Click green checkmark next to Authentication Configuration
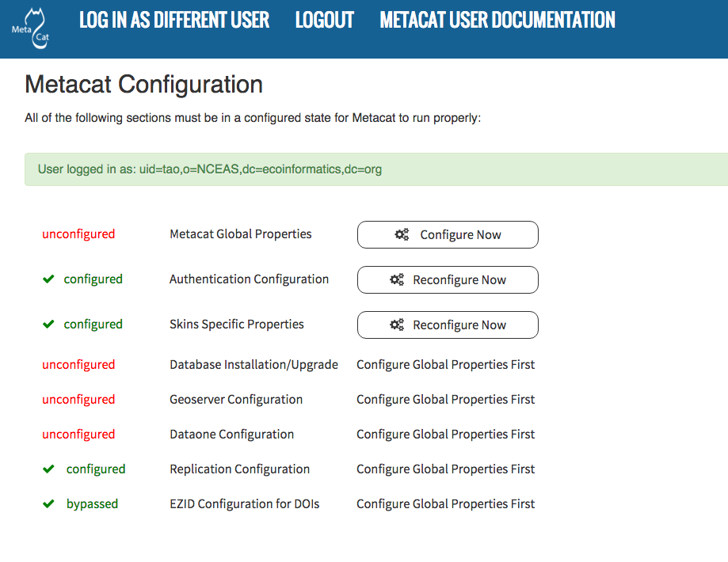Image resolution: width=728 pixels, height=562 pixels. [x=48, y=279]
